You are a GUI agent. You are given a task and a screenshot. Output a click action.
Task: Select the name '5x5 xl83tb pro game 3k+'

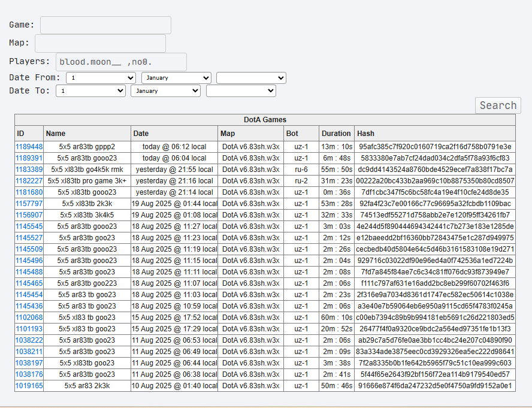point(87,181)
